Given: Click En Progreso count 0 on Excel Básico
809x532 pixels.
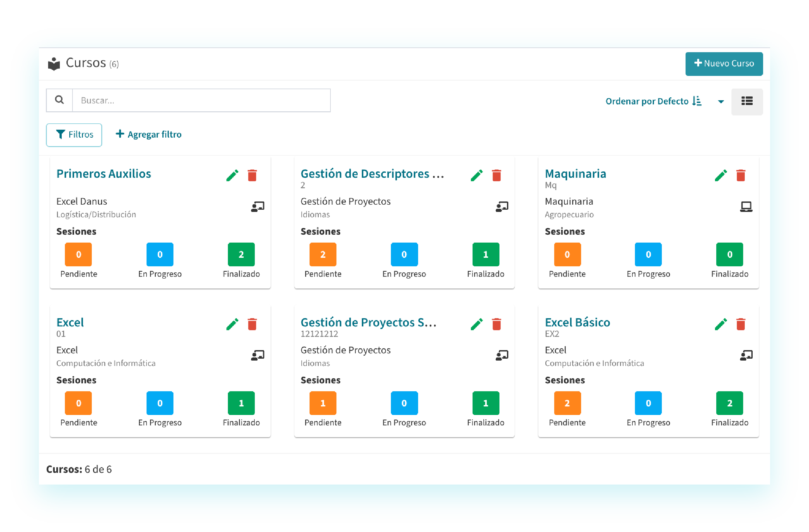Looking at the screenshot, I should tap(648, 403).
